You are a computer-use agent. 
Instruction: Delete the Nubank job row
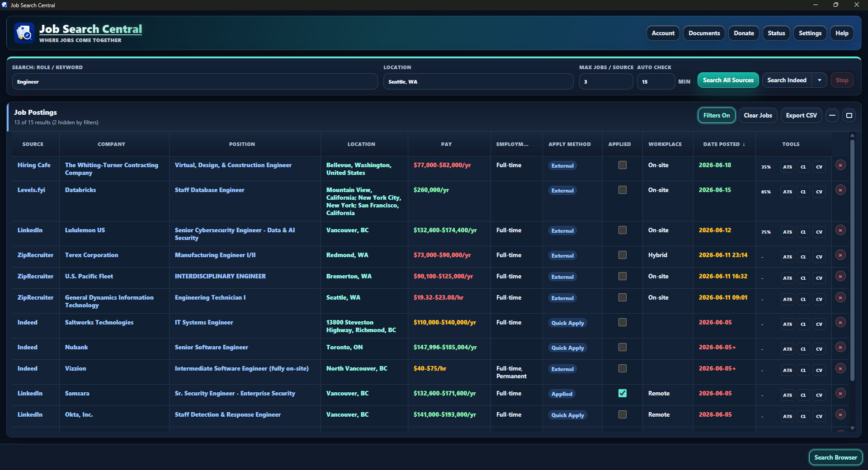coord(840,348)
